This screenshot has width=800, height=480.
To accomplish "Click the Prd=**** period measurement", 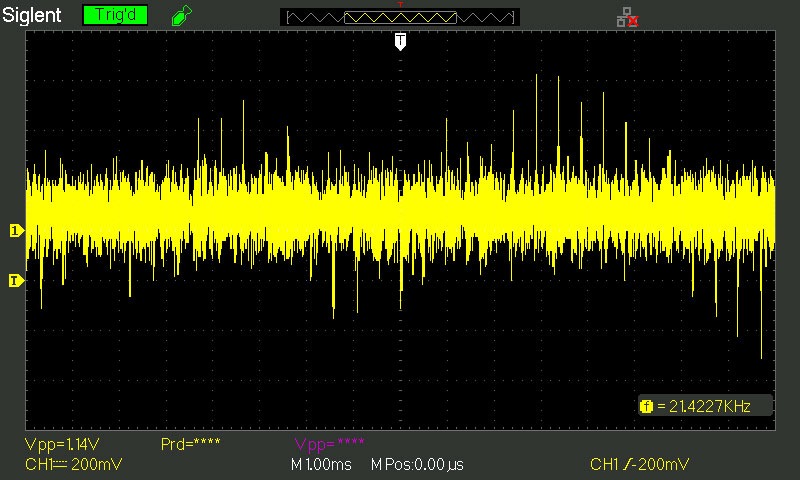I will 190,444.
